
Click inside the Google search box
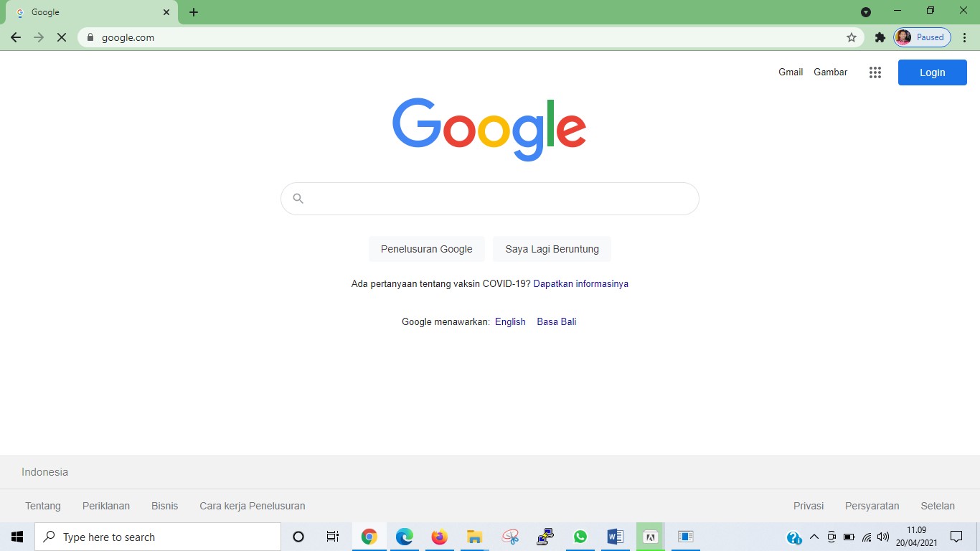[x=495, y=199]
